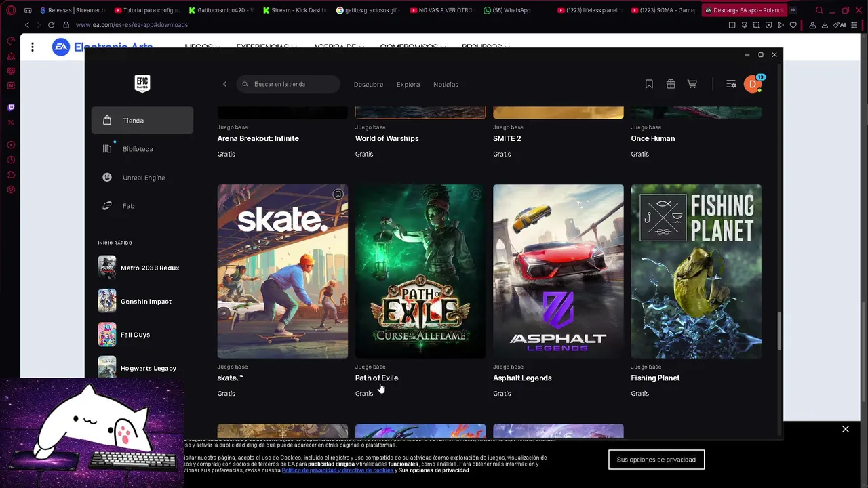The width and height of the screenshot is (868, 488).
Task: Click the 'SMITE 2' title
Action: pos(507,138)
